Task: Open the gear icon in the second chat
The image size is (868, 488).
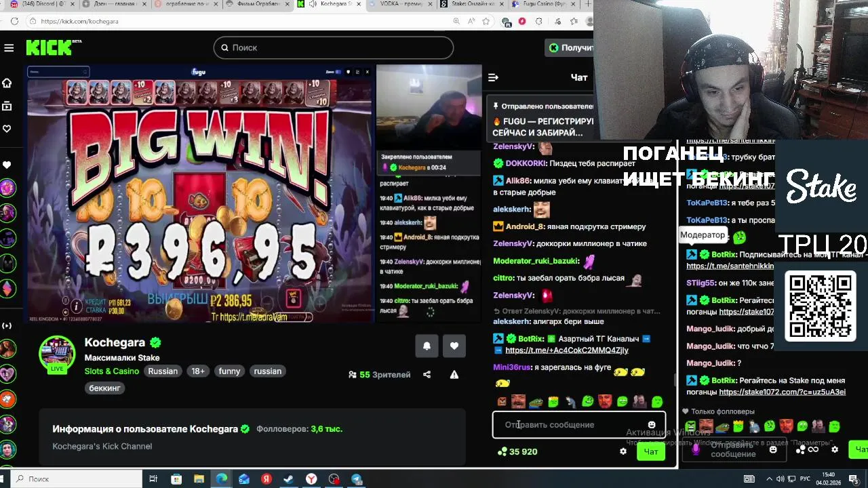Action: pos(835,449)
